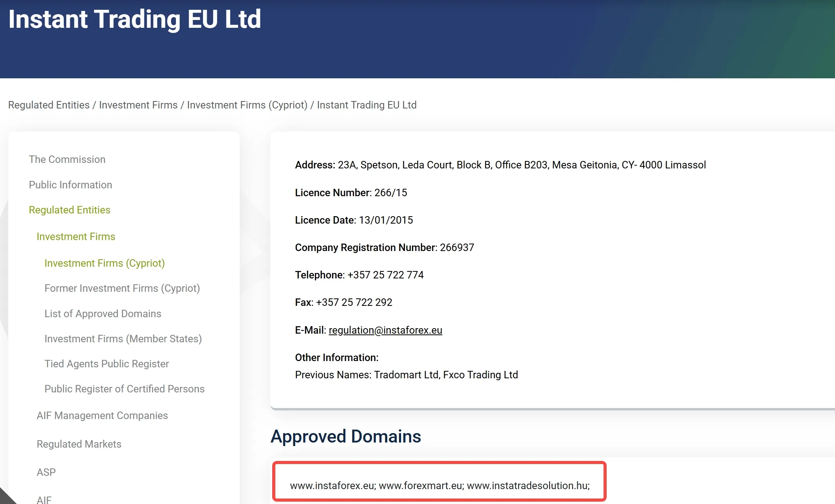This screenshot has height=504, width=835.
Task: Open Investment Firms (Member States)
Action: coord(123,339)
